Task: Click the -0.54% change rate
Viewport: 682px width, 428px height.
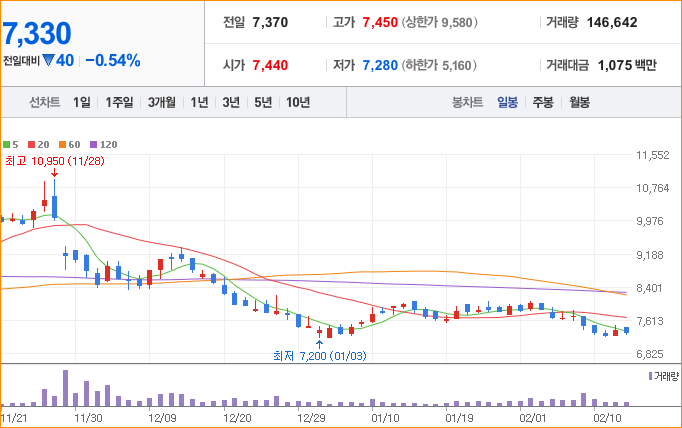Action: (113, 60)
